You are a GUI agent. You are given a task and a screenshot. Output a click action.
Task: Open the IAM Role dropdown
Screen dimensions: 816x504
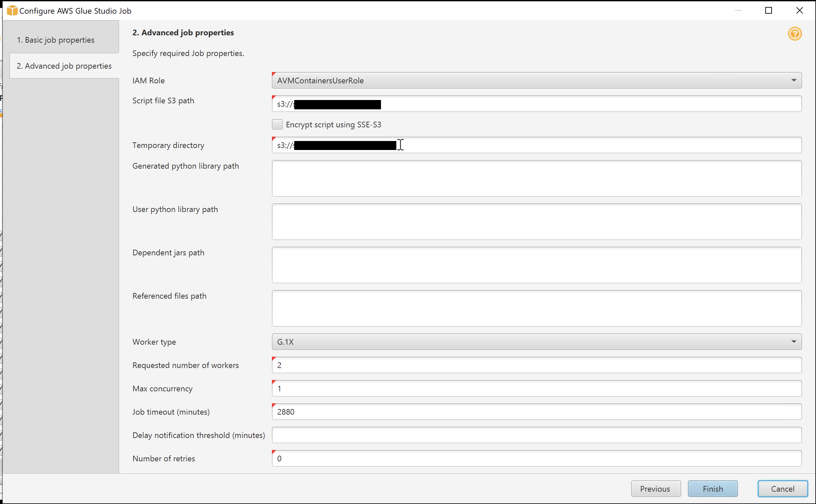coord(793,80)
